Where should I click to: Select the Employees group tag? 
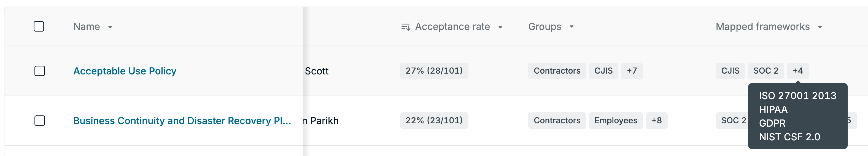tap(616, 120)
